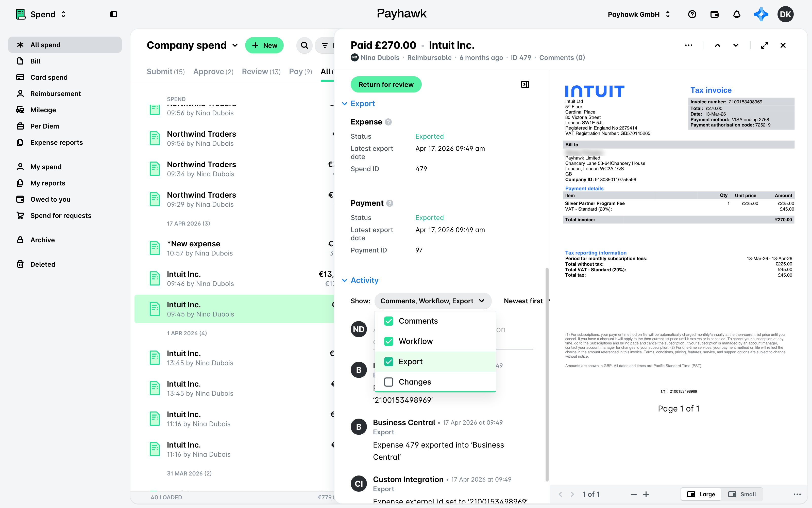Switch preview to Small layout
The height and width of the screenshot is (508, 812).
tap(742, 494)
